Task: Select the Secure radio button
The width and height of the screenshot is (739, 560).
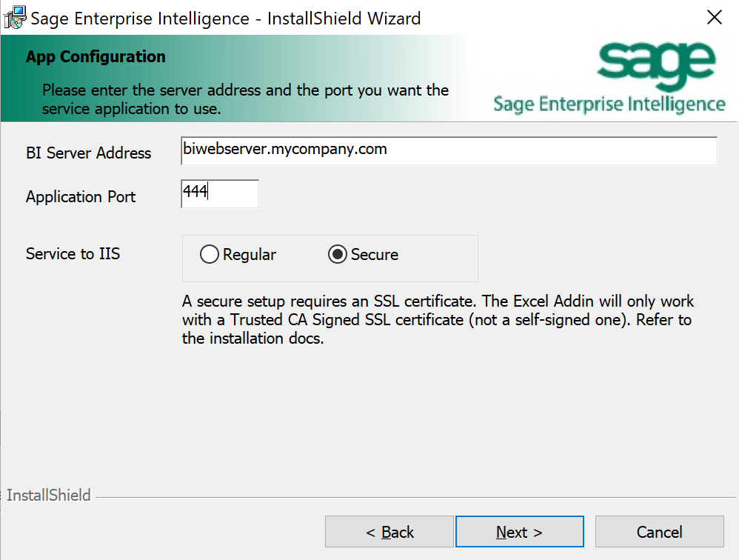Action: (x=338, y=255)
